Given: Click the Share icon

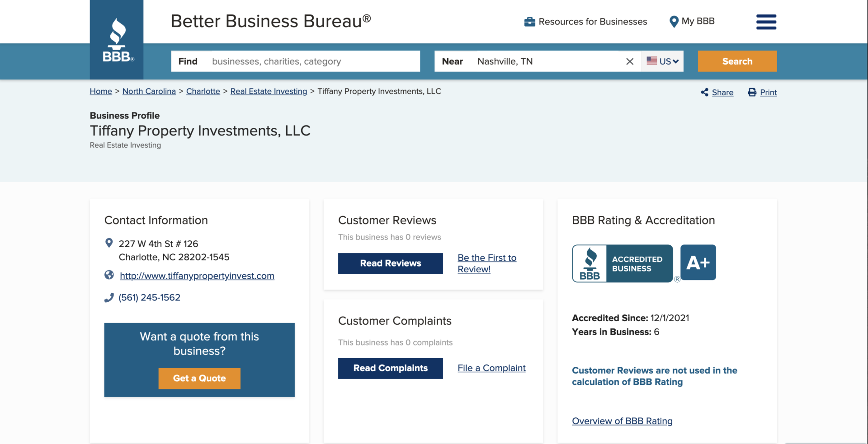Looking at the screenshot, I should tap(704, 92).
